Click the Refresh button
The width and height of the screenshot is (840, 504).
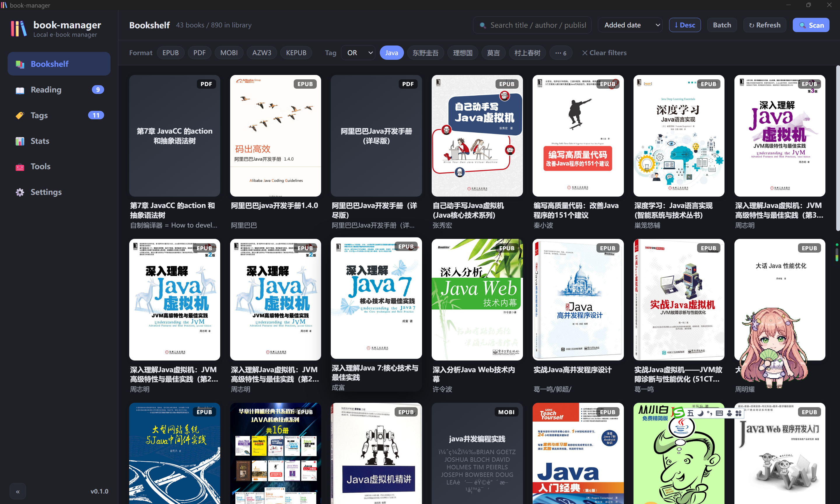(x=765, y=25)
